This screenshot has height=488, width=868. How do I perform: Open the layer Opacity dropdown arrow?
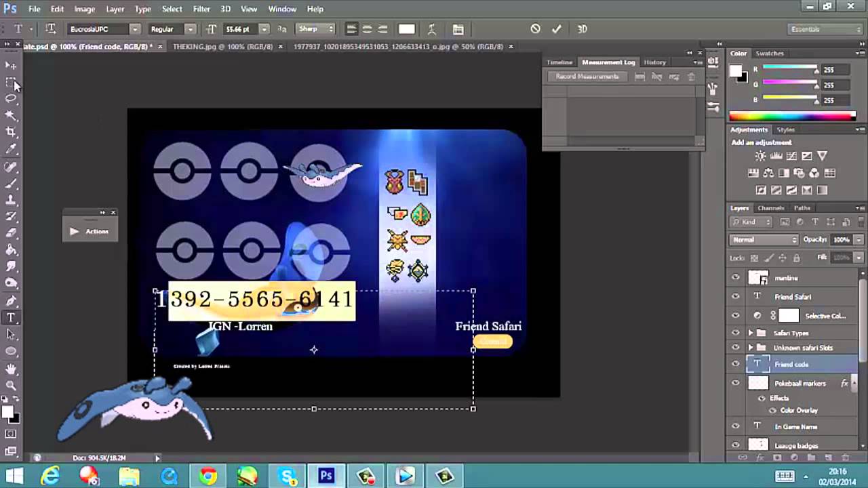(859, 240)
